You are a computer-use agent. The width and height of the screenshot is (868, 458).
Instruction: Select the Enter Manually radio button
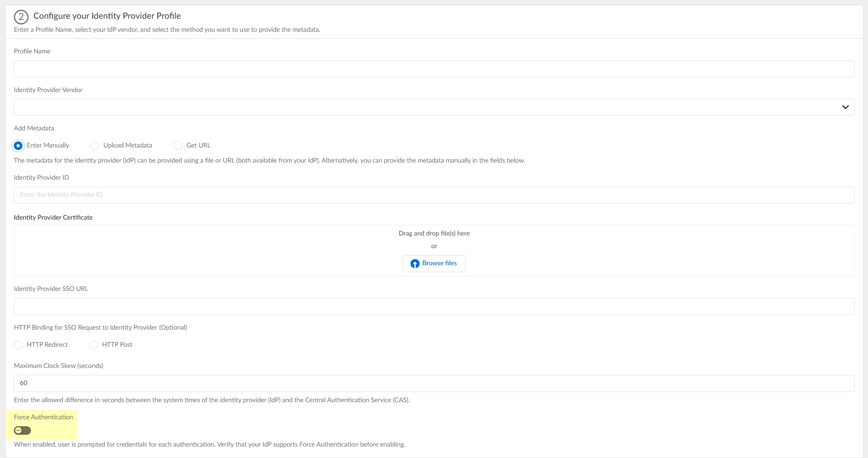coord(18,145)
